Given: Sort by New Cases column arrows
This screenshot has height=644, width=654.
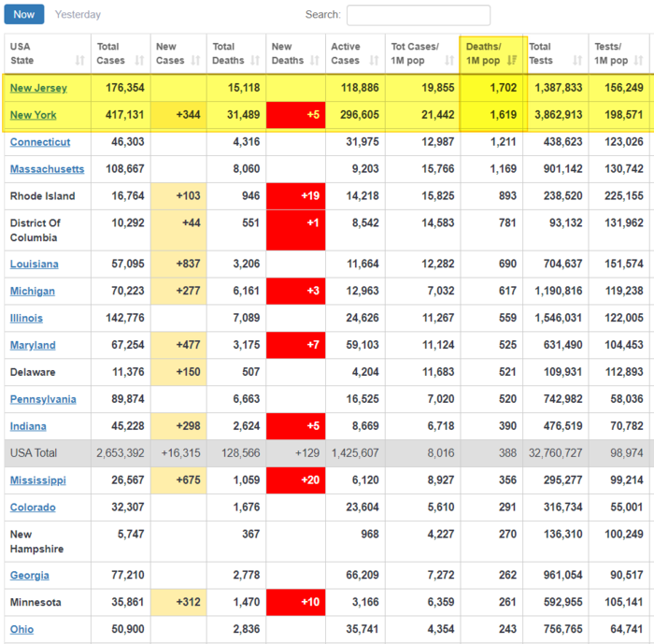Looking at the screenshot, I should coord(196,61).
